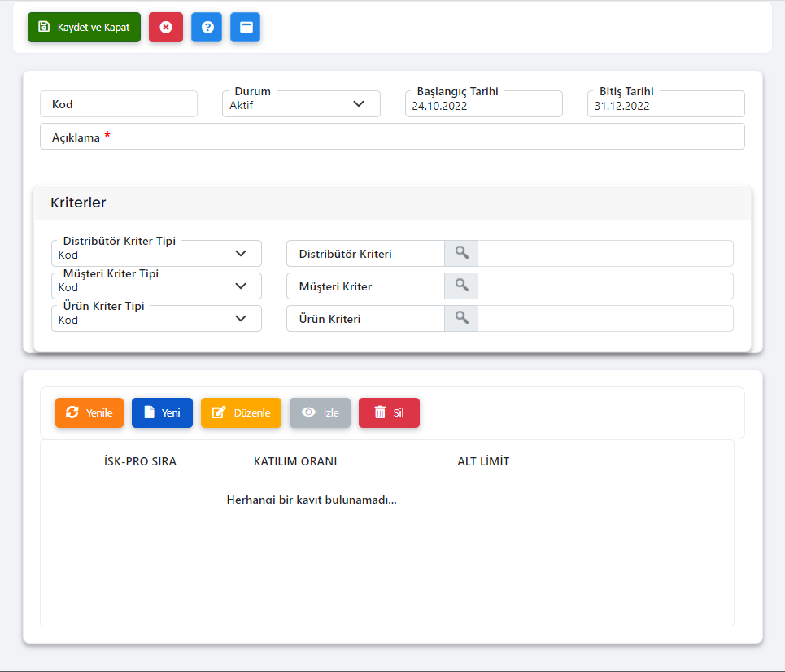Click the Distribütör Kriteri search magnifier icon
The image size is (785, 672).
[x=461, y=254]
